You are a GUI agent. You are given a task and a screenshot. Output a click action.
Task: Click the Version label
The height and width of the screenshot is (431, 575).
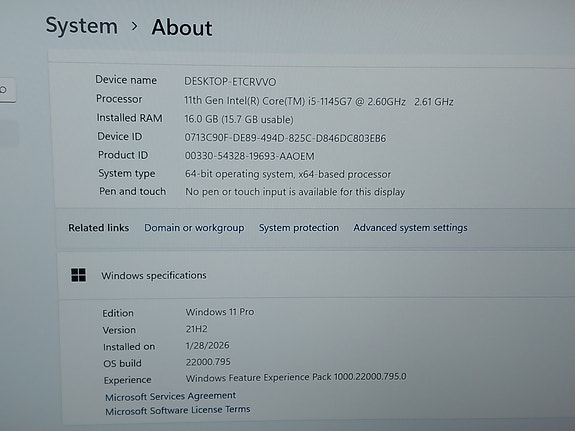[119, 330]
